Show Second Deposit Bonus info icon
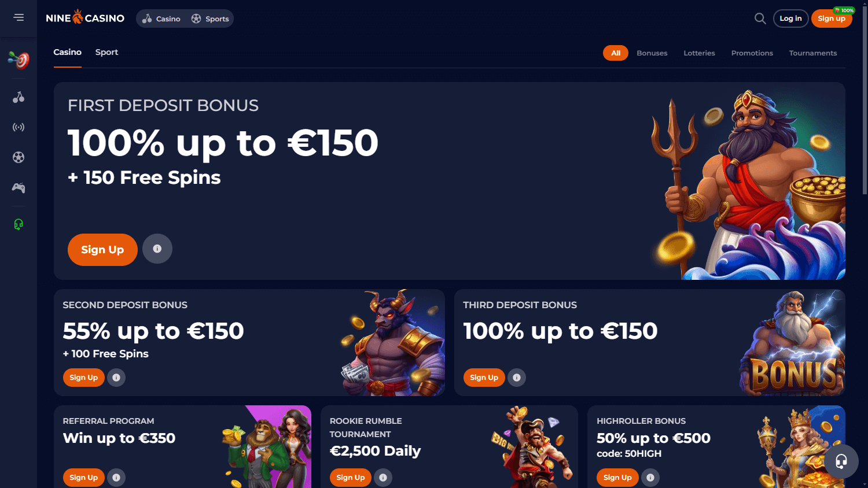Viewport: 868px width, 488px height. (x=116, y=378)
